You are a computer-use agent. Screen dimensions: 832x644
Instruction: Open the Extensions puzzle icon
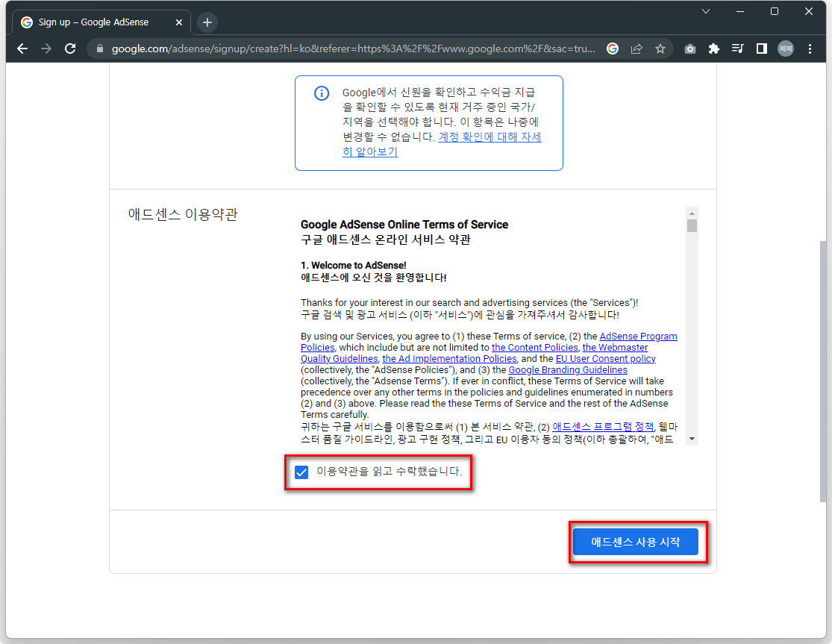[713, 49]
